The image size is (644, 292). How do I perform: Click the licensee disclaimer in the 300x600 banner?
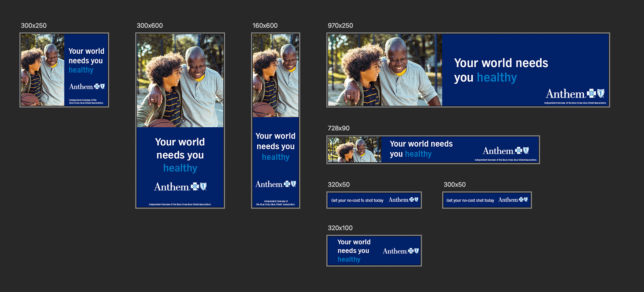pyautogui.click(x=180, y=204)
